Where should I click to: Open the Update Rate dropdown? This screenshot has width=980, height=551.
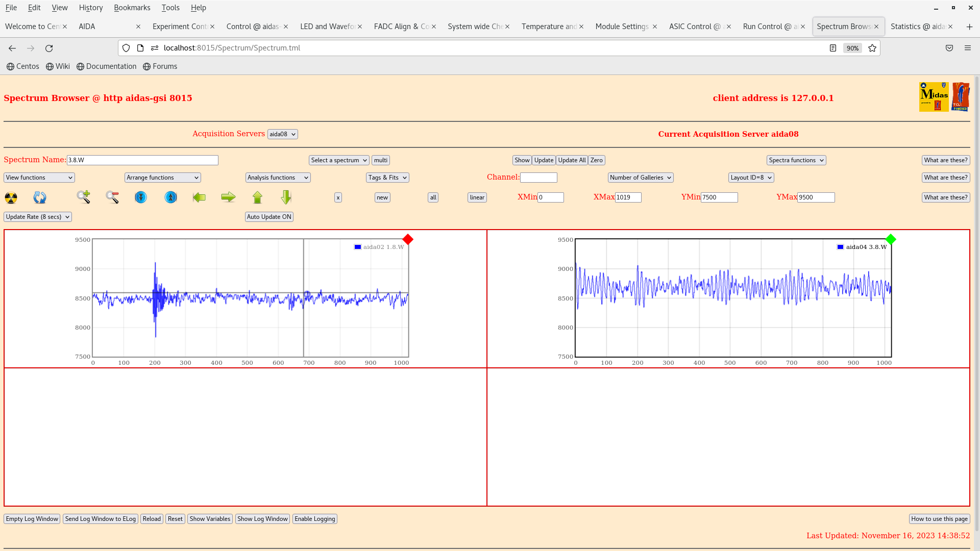[x=38, y=217]
